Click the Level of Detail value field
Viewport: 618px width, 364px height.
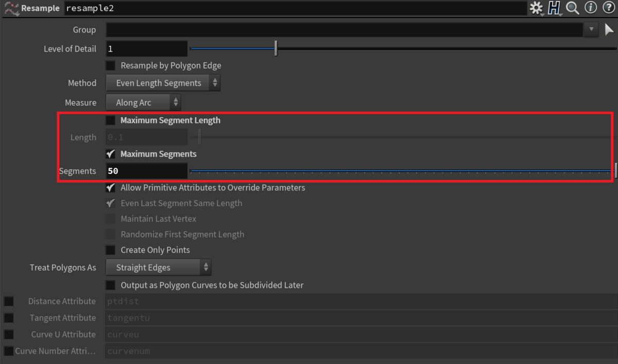tap(147, 49)
